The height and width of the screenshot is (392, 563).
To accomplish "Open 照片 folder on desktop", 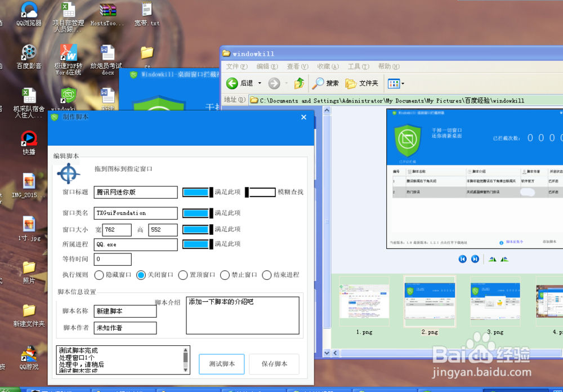I will (x=29, y=272).
